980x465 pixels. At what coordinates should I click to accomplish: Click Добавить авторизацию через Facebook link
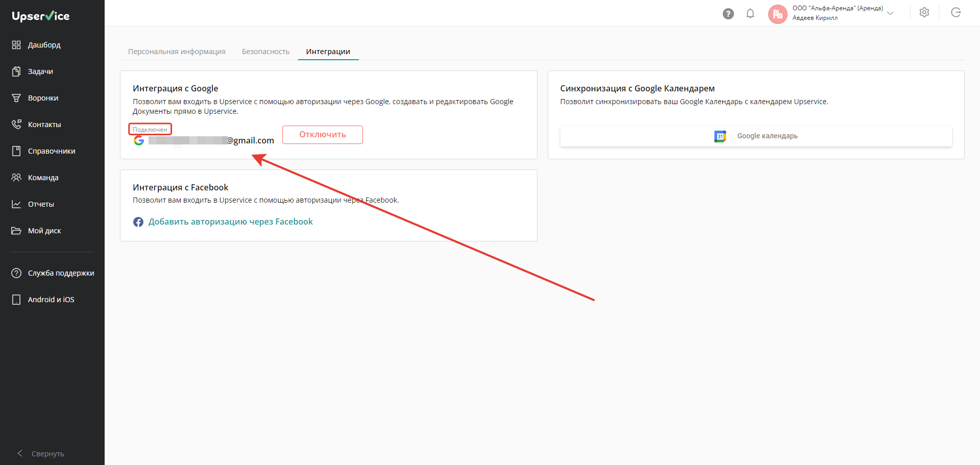[x=231, y=222]
